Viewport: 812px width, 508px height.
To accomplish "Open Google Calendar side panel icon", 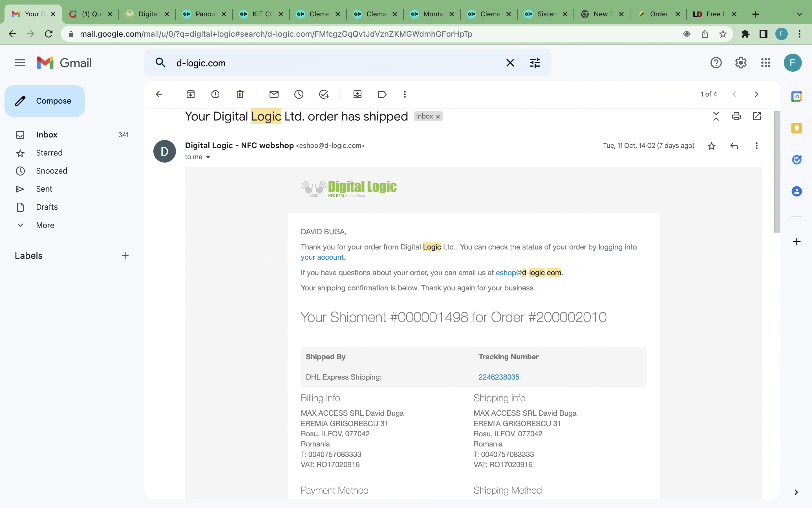I will click(796, 97).
